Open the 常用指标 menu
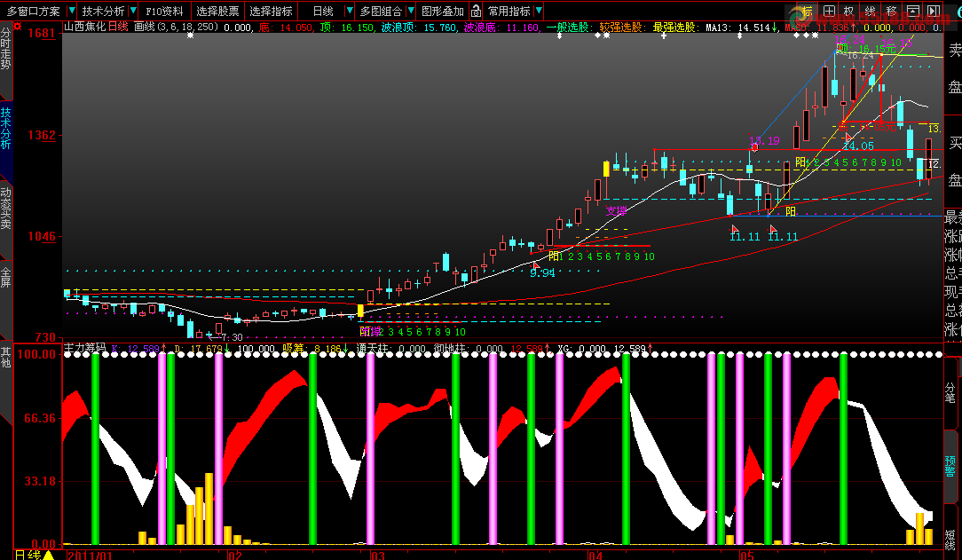The image size is (962, 560). 509,11
